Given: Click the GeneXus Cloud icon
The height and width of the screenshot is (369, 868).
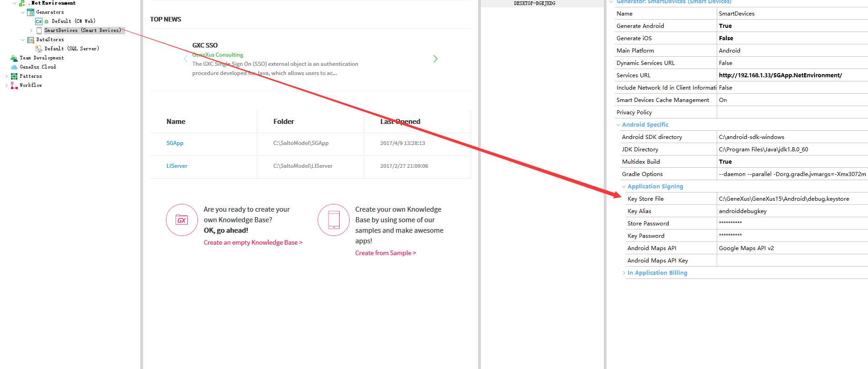Looking at the screenshot, I should pyautogui.click(x=14, y=67).
